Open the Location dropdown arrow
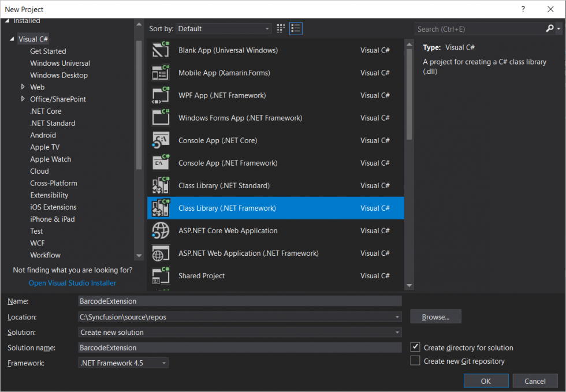This screenshot has height=392, width=566. (x=397, y=317)
